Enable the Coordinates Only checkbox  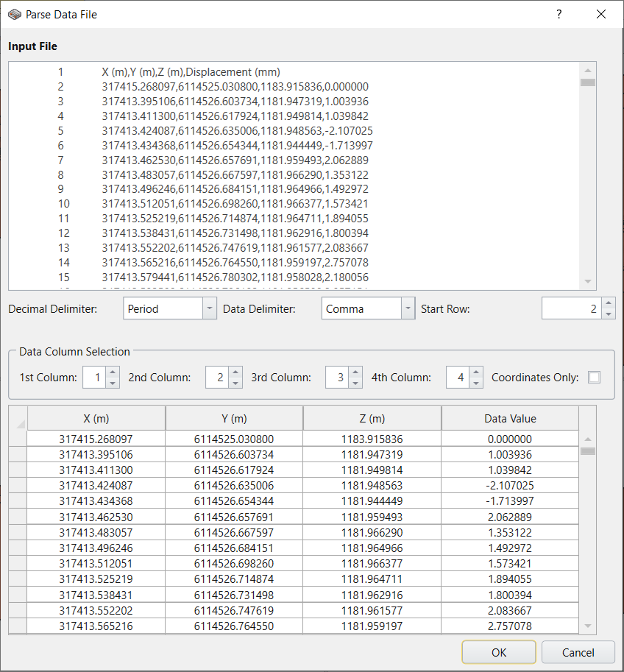coord(595,377)
